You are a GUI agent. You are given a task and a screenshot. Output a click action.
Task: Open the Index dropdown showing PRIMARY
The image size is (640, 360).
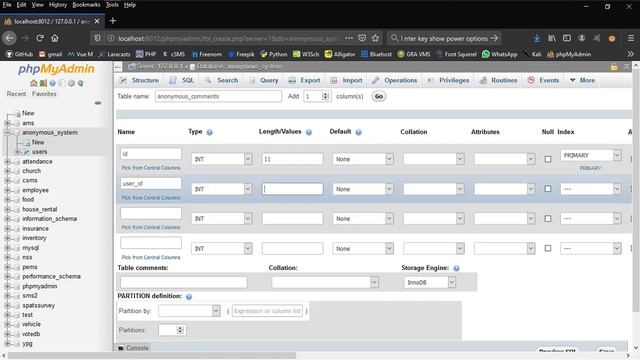[591, 156]
